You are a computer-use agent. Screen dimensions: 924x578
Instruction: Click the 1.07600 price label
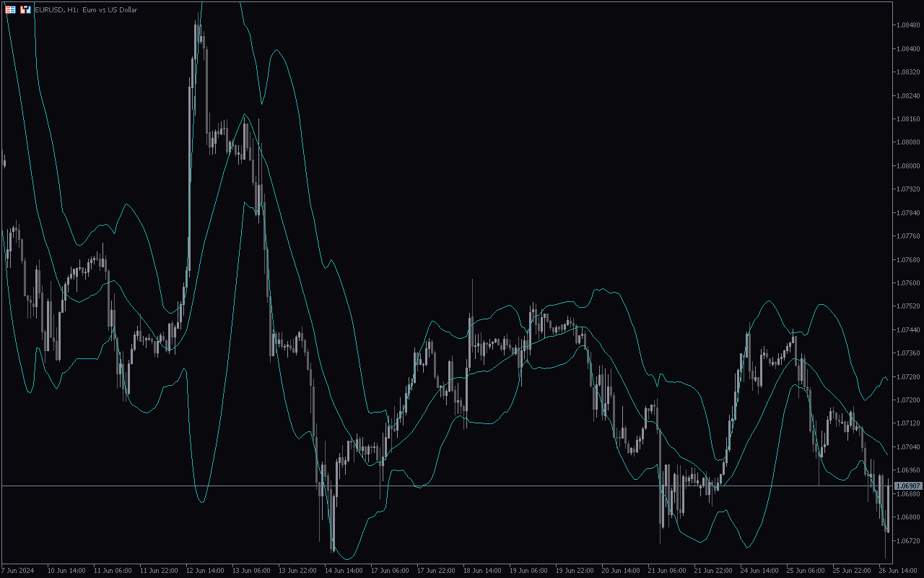[907, 282]
